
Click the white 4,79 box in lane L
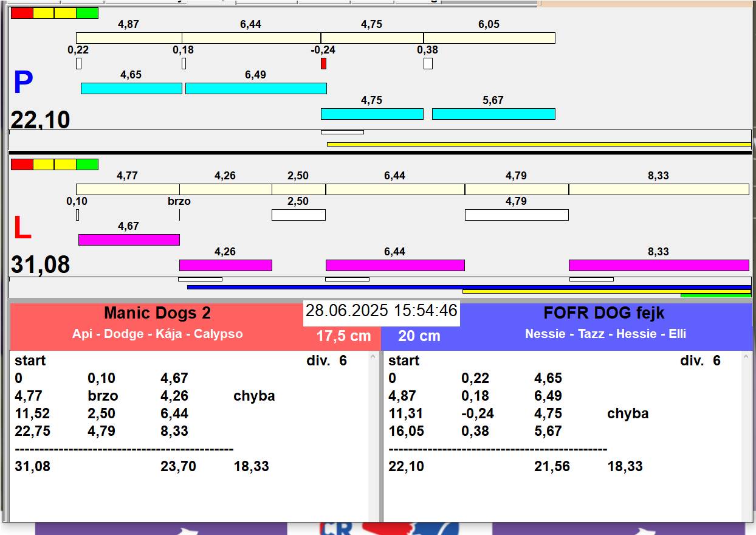tap(517, 215)
